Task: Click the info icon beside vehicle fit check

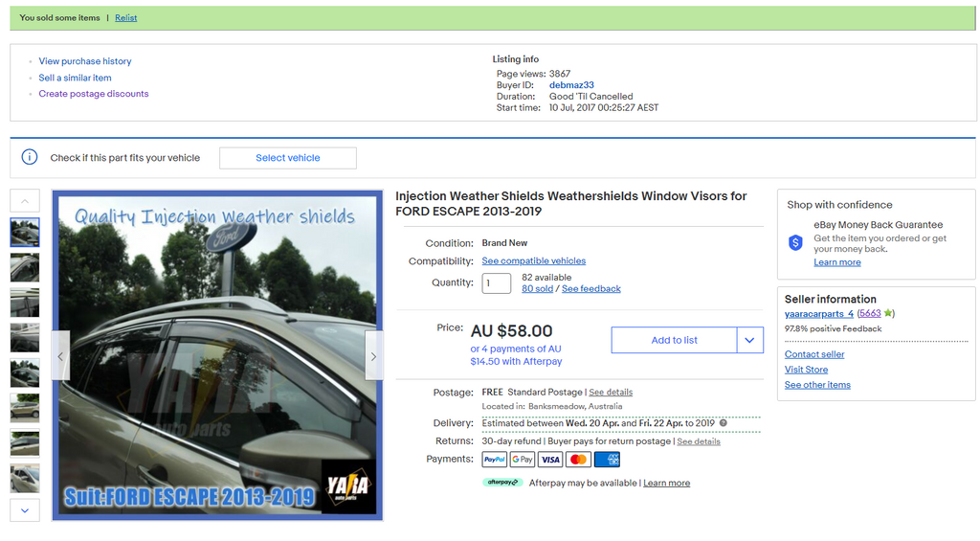Action: coord(30,157)
